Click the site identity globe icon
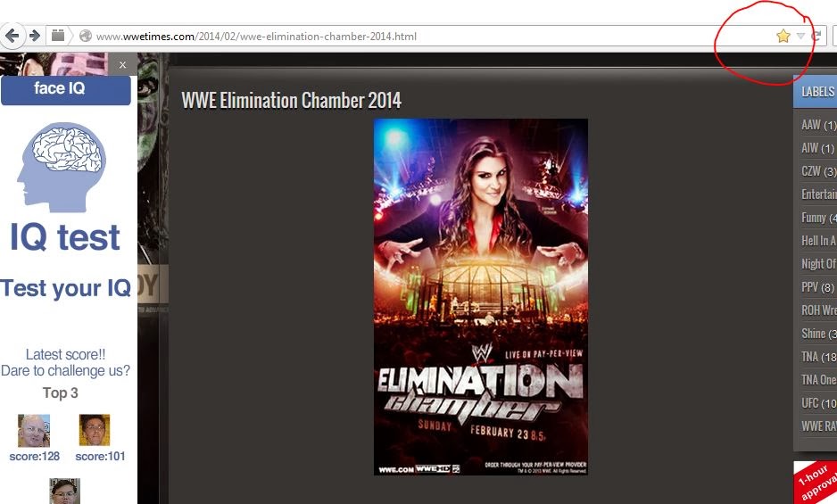 (x=86, y=37)
